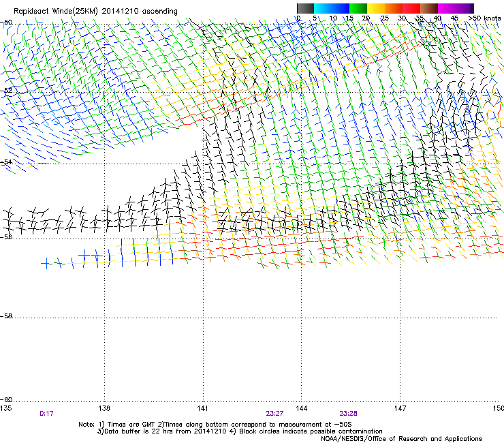The width and height of the screenshot is (504, 443).
Task: Click the 138 longitude axis label
Action: pos(104,408)
